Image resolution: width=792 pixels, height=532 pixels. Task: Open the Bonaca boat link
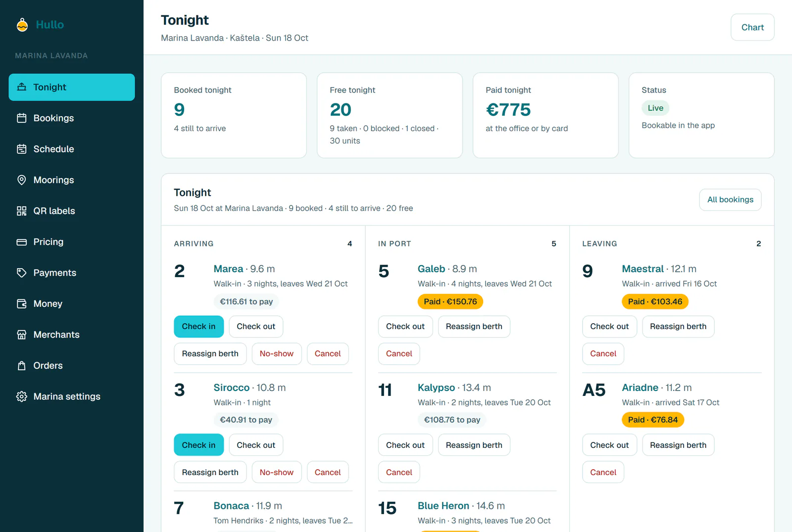click(x=231, y=506)
